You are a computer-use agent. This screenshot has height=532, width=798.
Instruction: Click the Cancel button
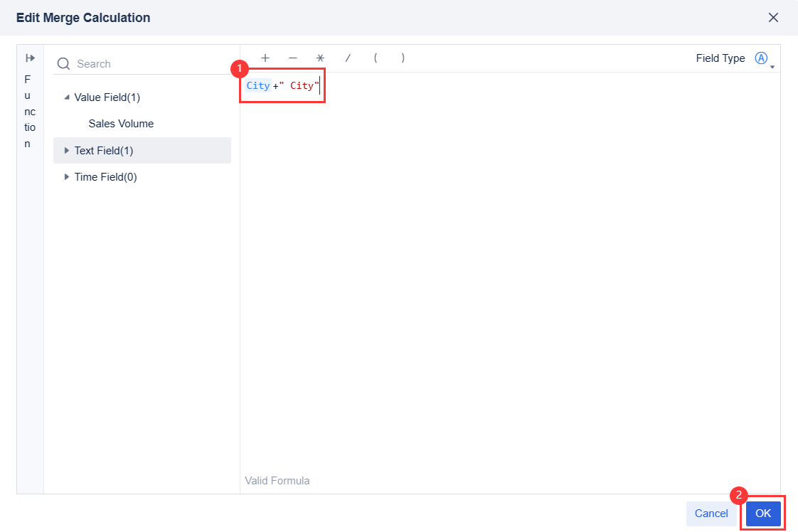pos(711,514)
